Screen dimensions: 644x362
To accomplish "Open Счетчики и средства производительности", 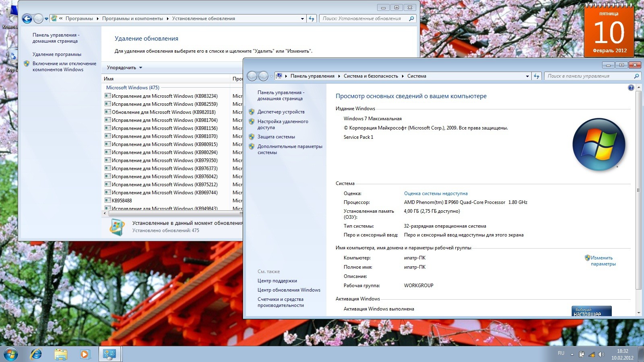I will pyautogui.click(x=281, y=302).
